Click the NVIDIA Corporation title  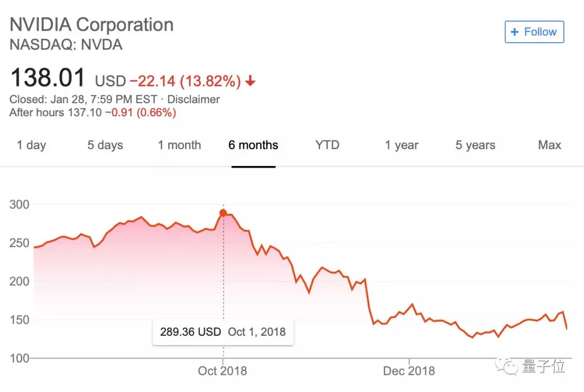tap(91, 25)
